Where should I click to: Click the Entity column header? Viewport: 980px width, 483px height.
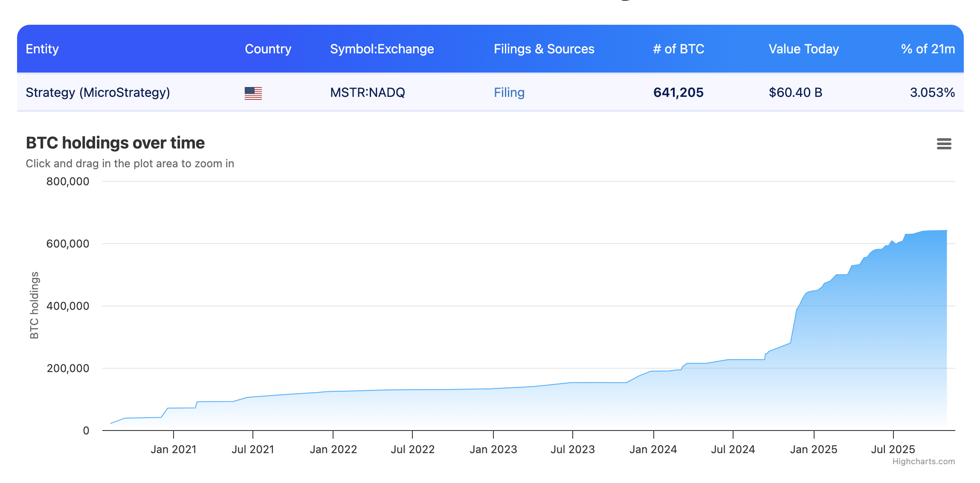42,49
